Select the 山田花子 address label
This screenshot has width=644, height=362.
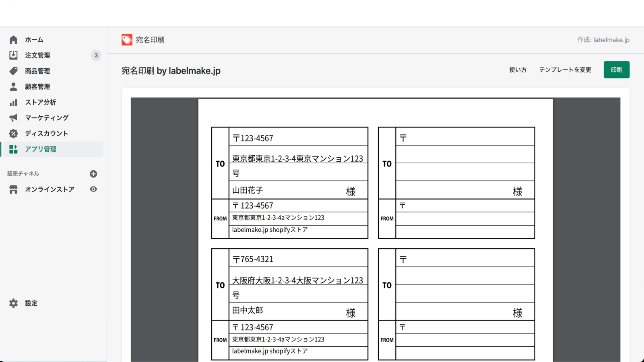click(290, 183)
